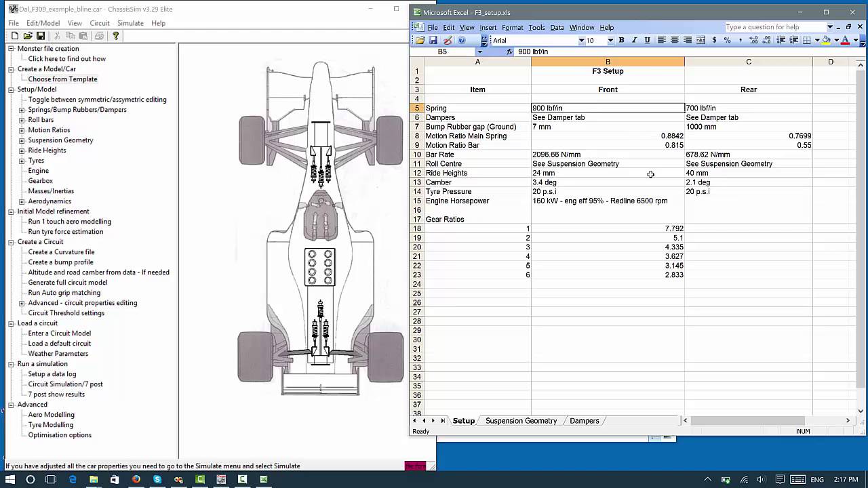
Task: Click the Help question mark icon in ChassisSim
Action: coord(116,36)
